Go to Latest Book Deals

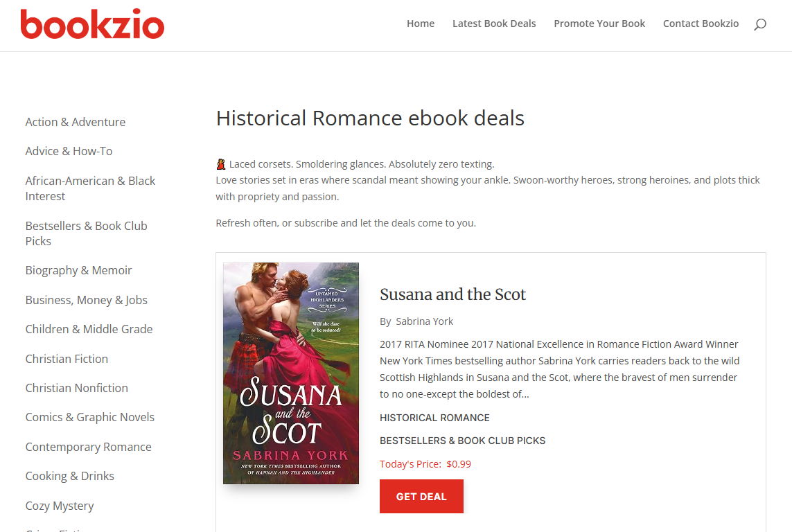click(x=494, y=23)
